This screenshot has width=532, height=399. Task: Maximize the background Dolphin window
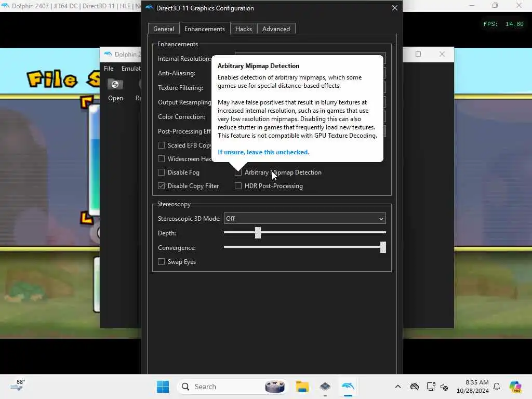point(418,54)
